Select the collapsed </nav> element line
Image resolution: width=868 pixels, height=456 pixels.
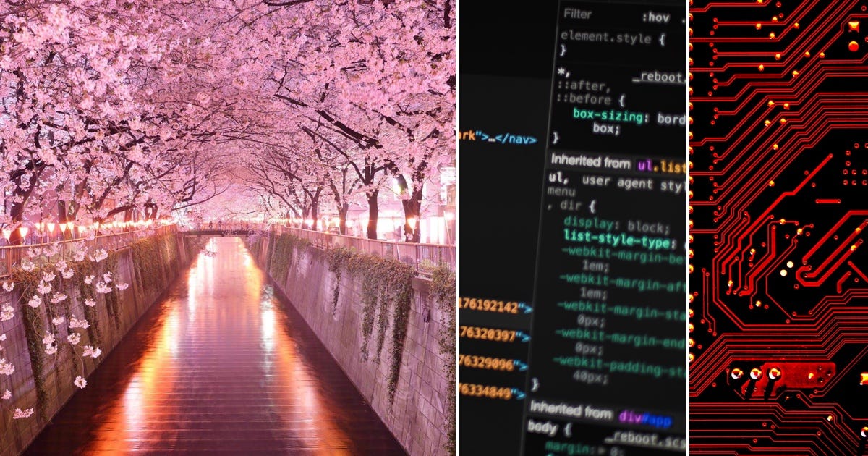click(x=498, y=138)
